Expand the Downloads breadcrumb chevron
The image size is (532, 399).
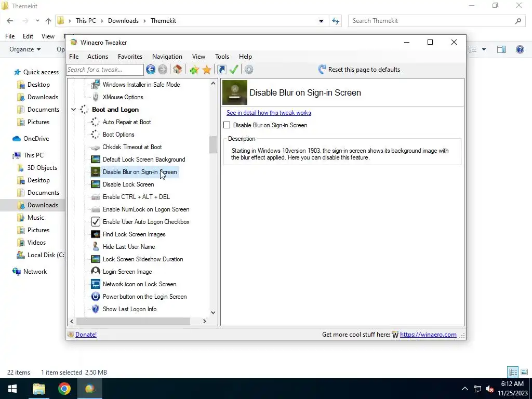pos(144,21)
